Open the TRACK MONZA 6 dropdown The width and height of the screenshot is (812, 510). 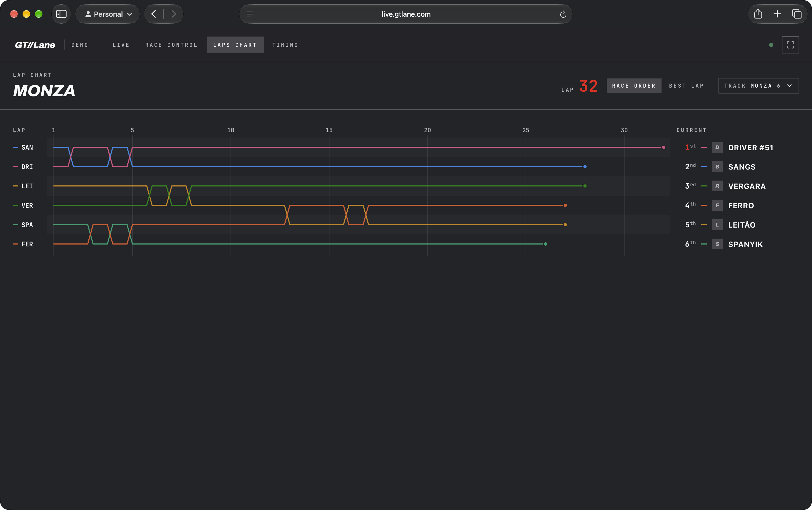point(758,86)
